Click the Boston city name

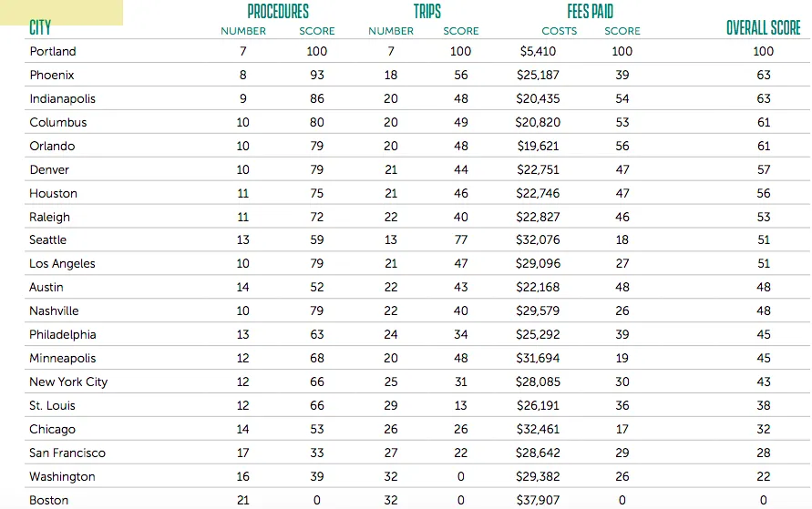coord(48,501)
